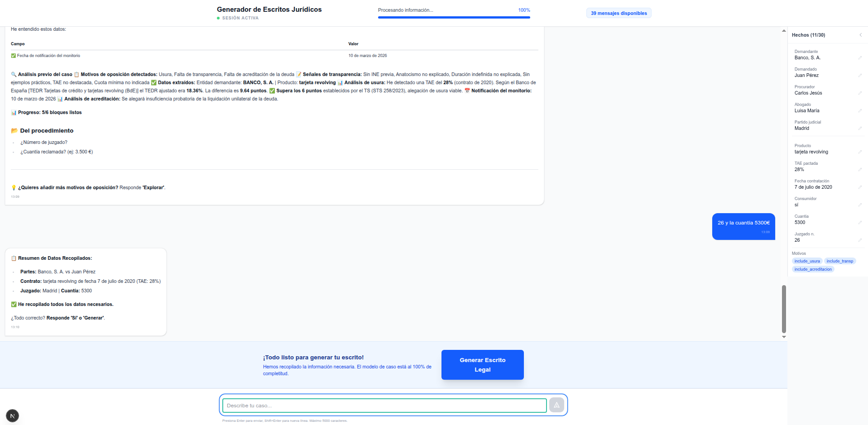Toggle the include_usura motive tag
The height and width of the screenshot is (425, 868).
click(807, 261)
